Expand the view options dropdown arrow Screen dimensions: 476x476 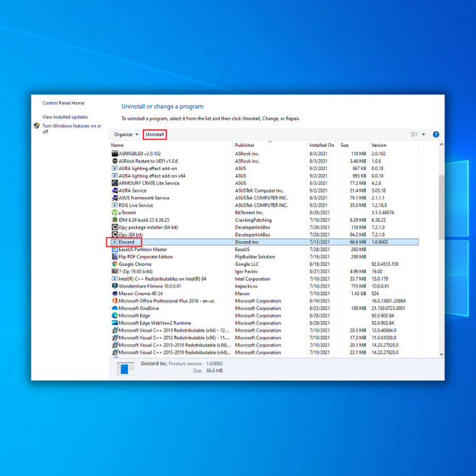[x=423, y=134]
